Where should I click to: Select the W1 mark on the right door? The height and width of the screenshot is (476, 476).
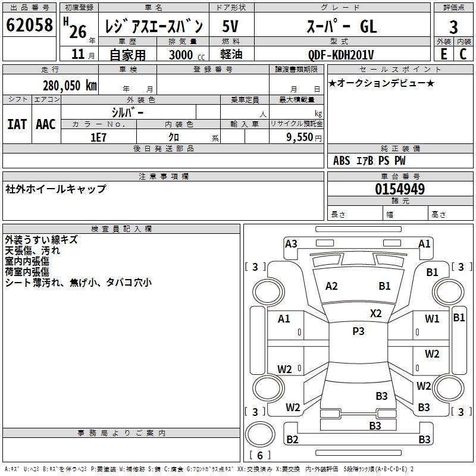coord(432,319)
